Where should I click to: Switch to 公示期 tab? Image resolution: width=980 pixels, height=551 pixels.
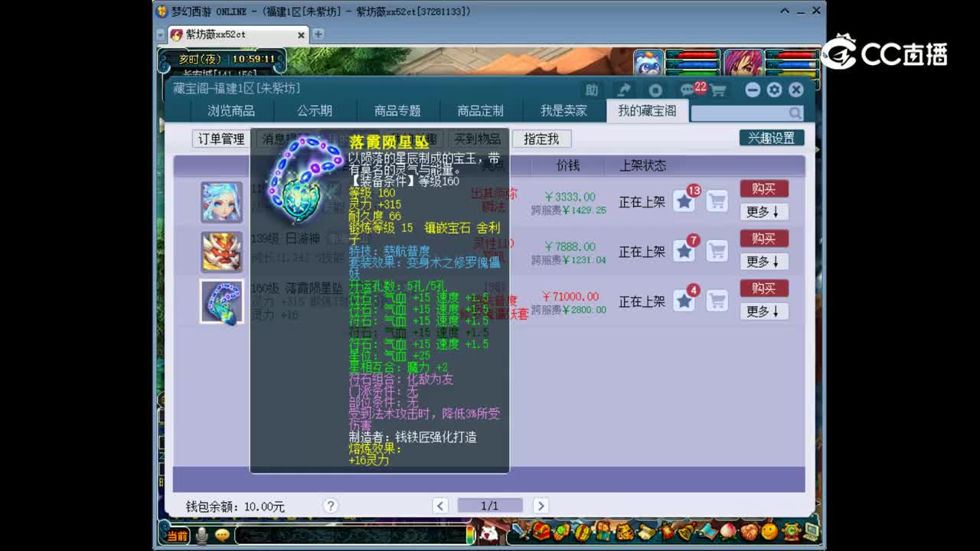point(315,111)
